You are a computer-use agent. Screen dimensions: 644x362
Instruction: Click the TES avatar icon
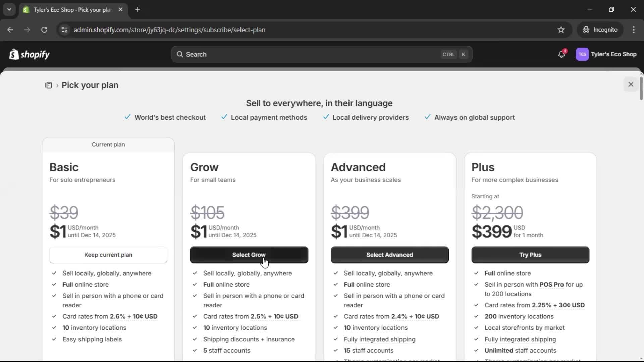pyautogui.click(x=582, y=54)
